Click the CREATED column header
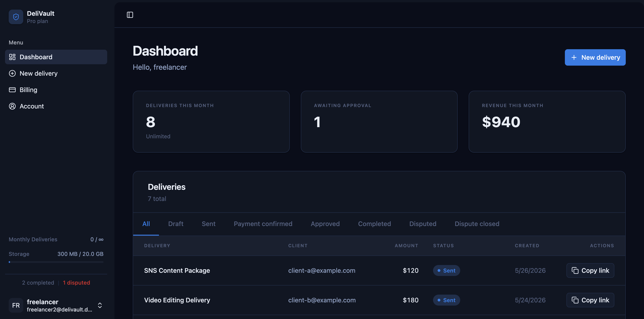The height and width of the screenshot is (319, 644). (527, 246)
